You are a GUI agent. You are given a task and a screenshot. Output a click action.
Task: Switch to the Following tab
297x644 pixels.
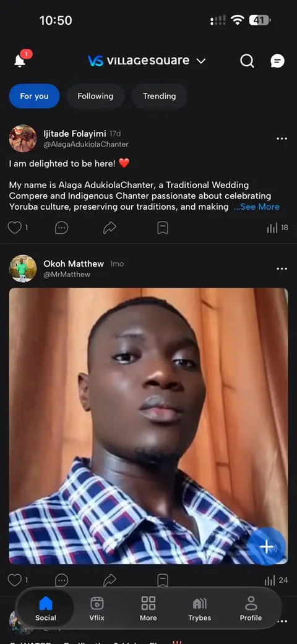tap(95, 96)
